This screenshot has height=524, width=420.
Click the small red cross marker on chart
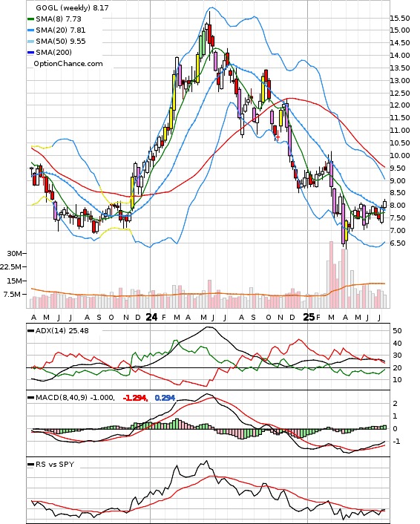click(278, 137)
